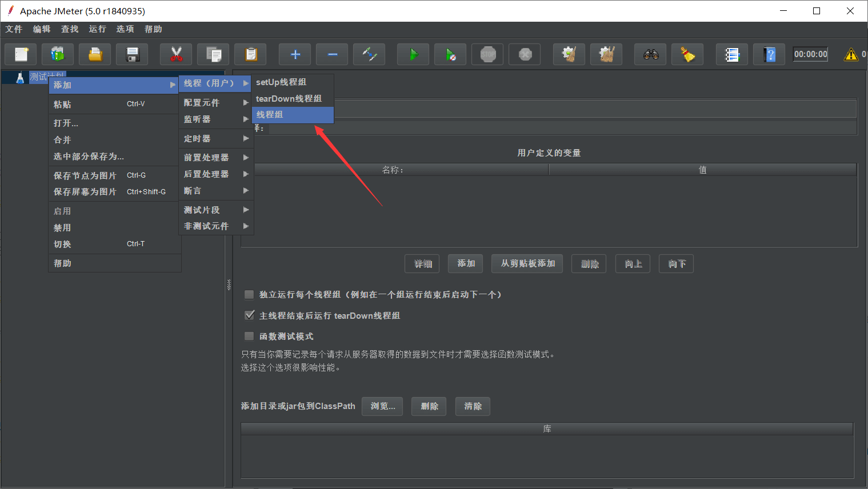Click 帮助 at bottom of context menu
This screenshot has width=868, height=489.
click(x=114, y=263)
